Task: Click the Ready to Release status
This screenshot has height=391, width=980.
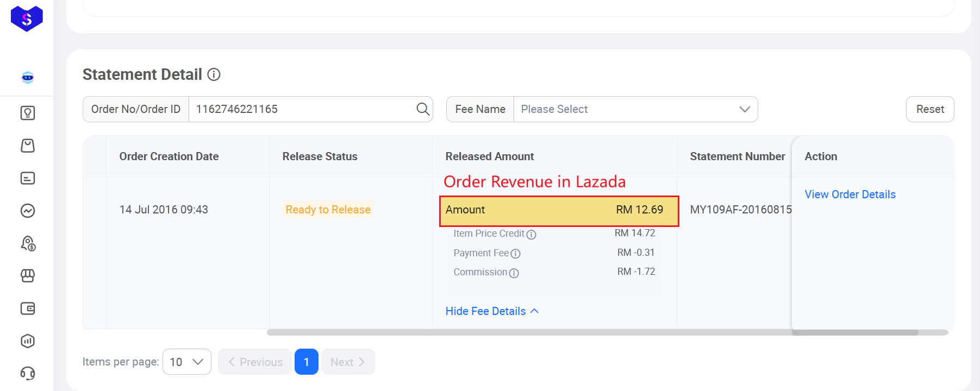Action: pos(328,210)
